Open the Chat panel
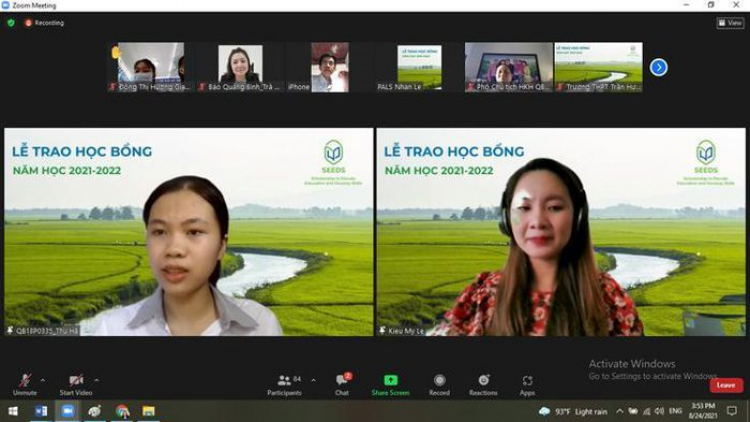 click(342, 385)
